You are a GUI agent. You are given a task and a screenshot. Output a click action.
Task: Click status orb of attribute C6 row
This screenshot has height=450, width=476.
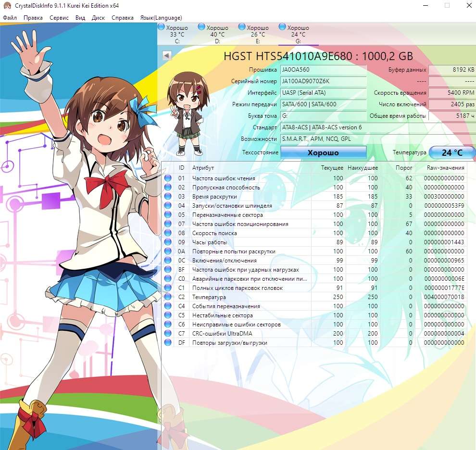click(x=168, y=324)
